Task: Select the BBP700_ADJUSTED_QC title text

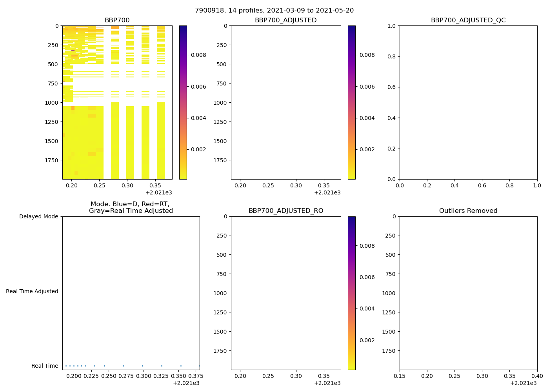Action: pyautogui.click(x=468, y=20)
